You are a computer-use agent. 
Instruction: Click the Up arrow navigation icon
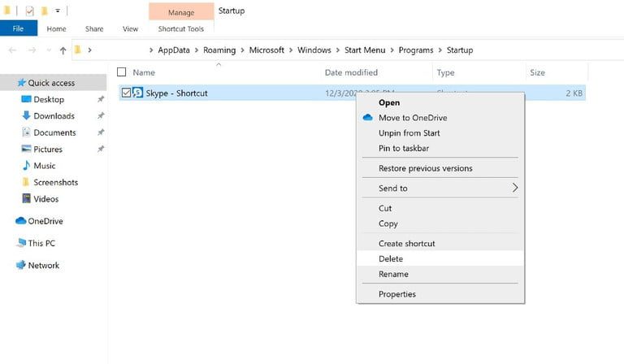[63, 50]
